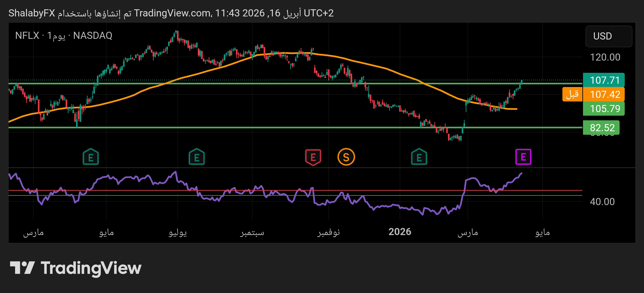Click the سبتمبر label on the time axis

pos(252,232)
